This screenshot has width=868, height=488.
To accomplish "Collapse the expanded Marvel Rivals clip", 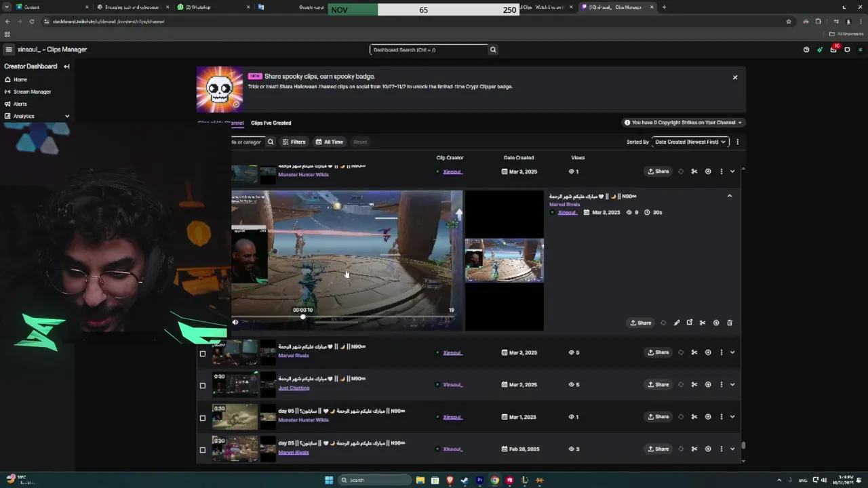I will coord(730,196).
